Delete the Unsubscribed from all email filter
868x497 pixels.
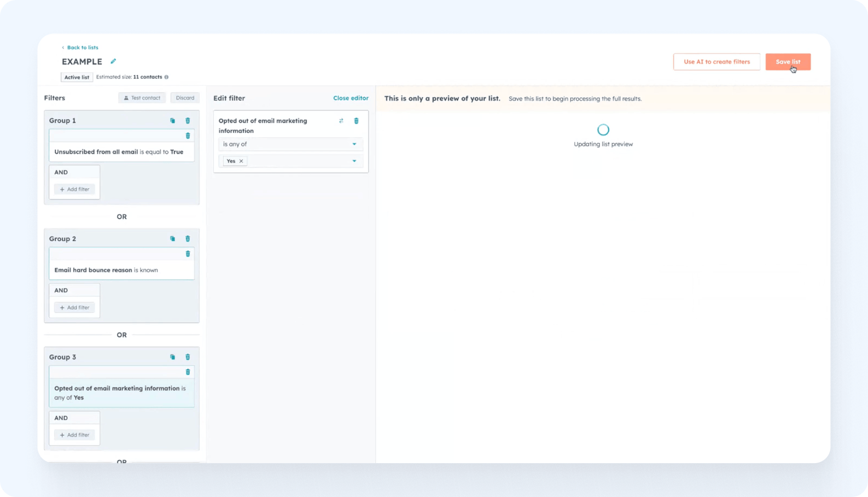pyautogui.click(x=188, y=136)
